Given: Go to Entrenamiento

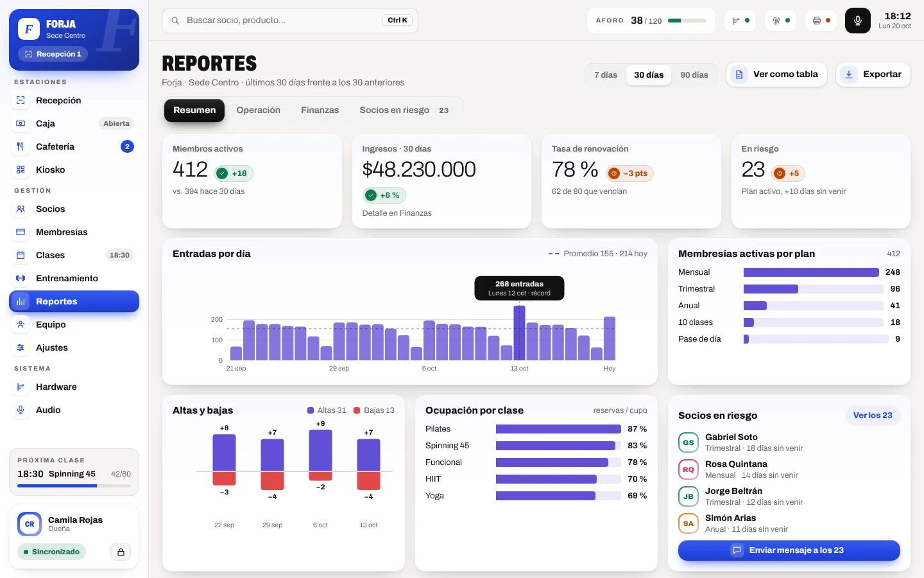Looking at the screenshot, I should pos(74,278).
